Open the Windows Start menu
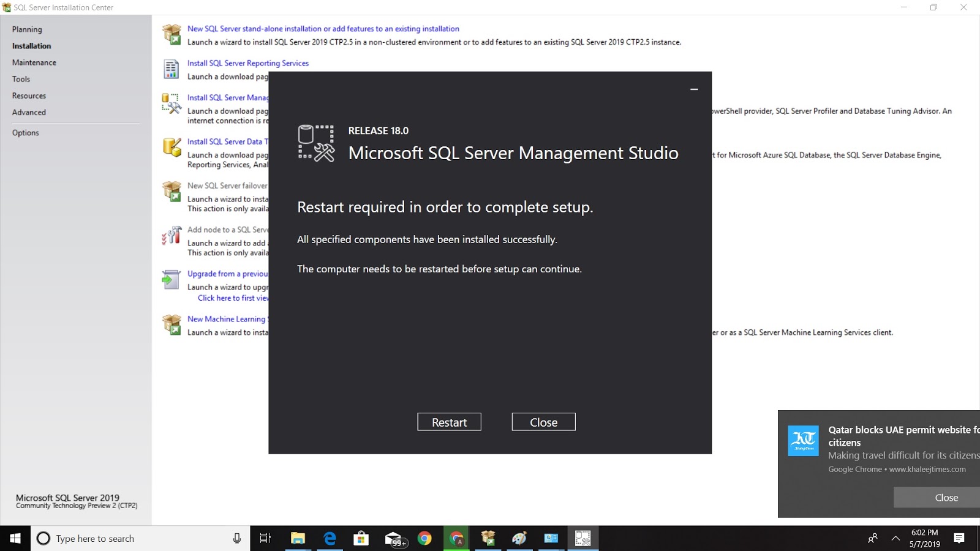980x551 pixels. [15, 538]
